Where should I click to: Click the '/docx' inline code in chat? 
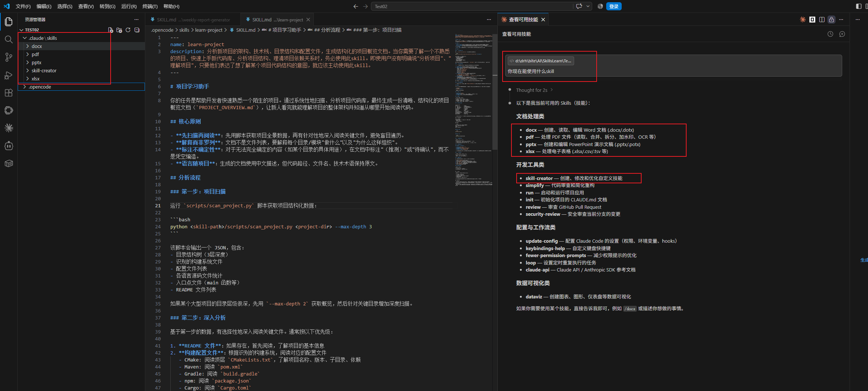tap(630, 309)
